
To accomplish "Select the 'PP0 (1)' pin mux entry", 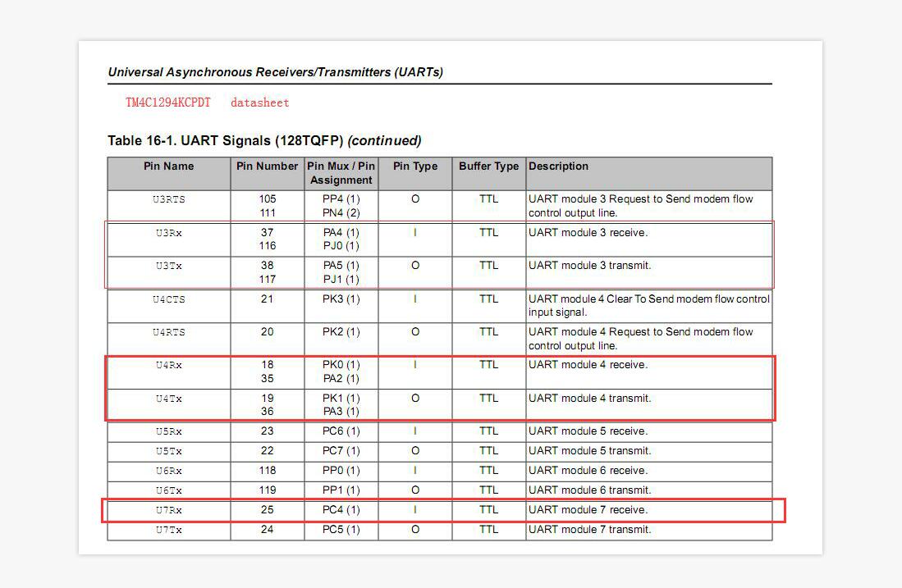I will coord(341,470).
